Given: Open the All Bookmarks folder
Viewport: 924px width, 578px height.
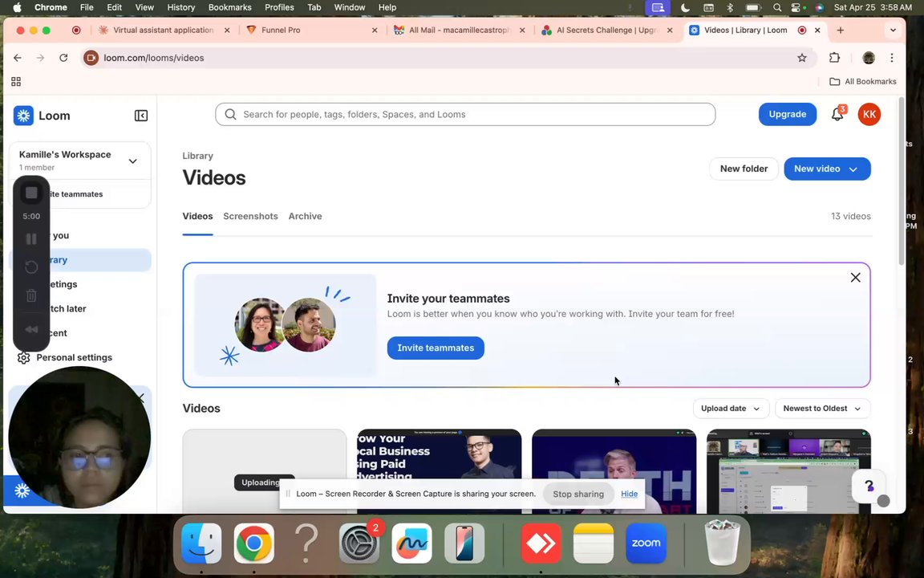Looking at the screenshot, I should tap(863, 81).
